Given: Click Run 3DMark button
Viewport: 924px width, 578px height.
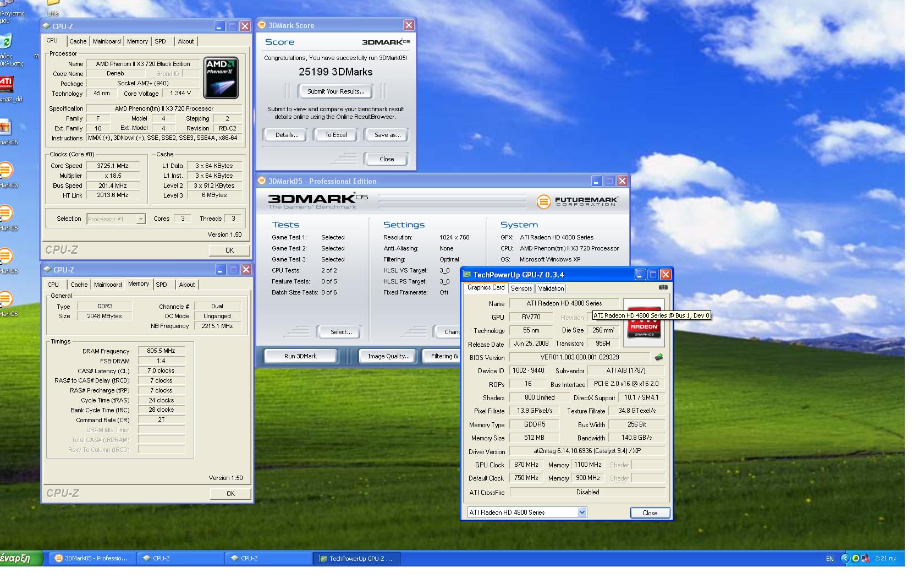Looking at the screenshot, I should click(300, 356).
